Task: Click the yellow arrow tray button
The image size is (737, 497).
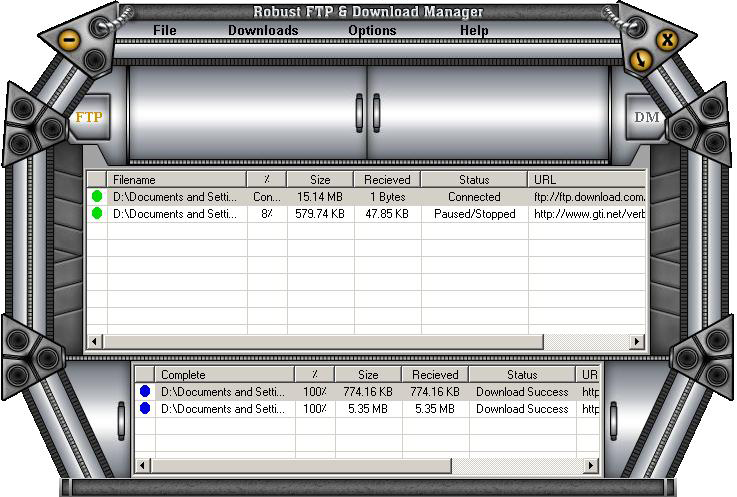Action: click(x=640, y=60)
